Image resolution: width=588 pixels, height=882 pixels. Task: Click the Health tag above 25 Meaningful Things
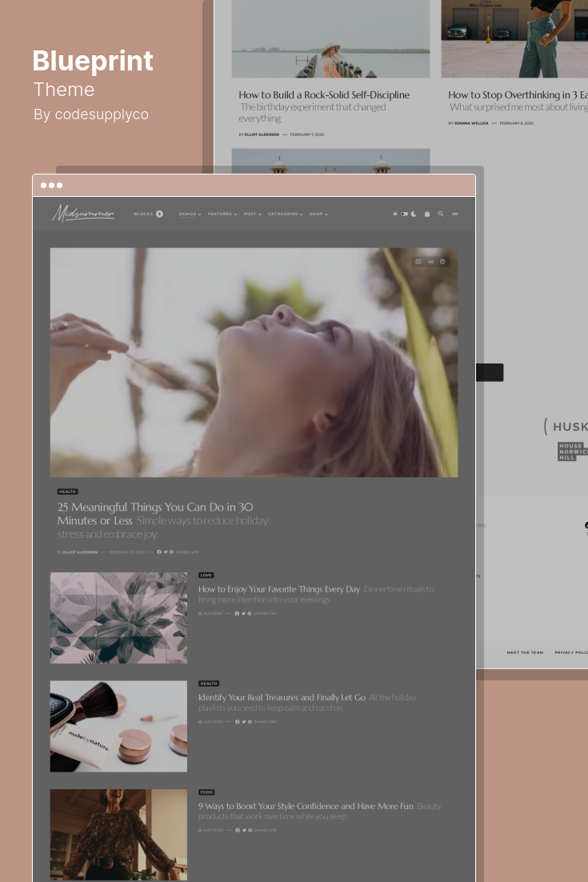[67, 491]
